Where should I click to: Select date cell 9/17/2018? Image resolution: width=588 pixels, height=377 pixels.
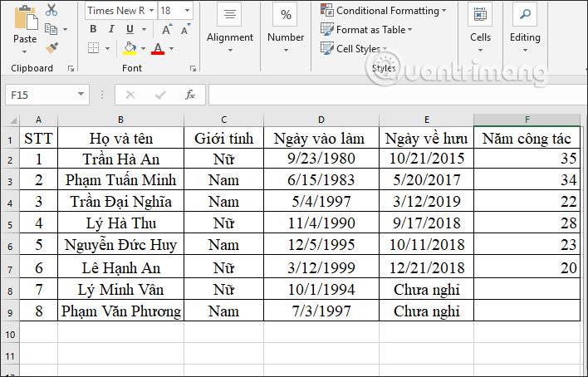pyautogui.click(x=426, y=223)
